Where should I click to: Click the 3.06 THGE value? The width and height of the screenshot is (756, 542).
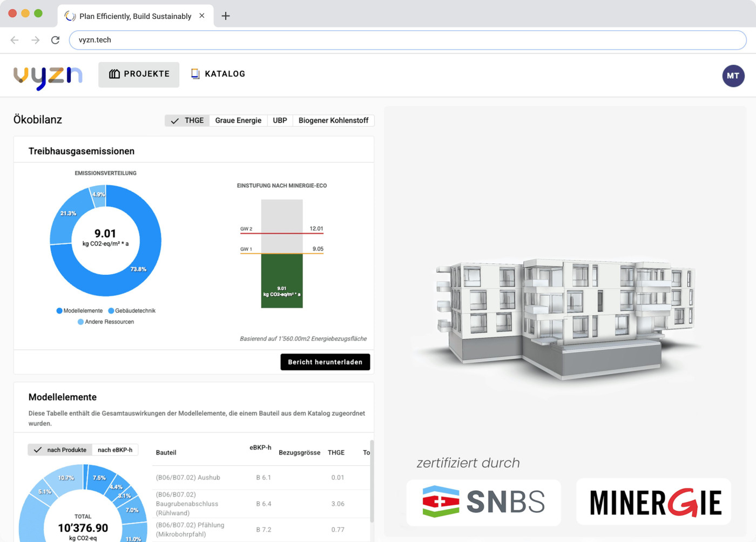[x=337, y=504]
